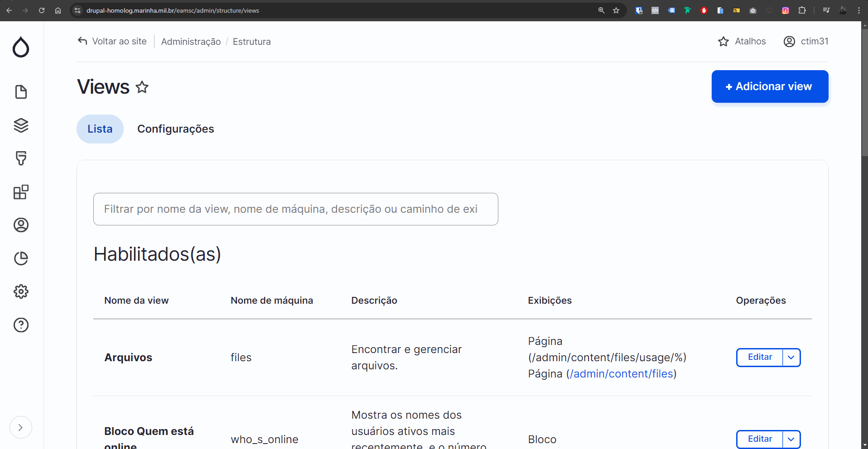Star the Views page as favorite

point(142,87)
